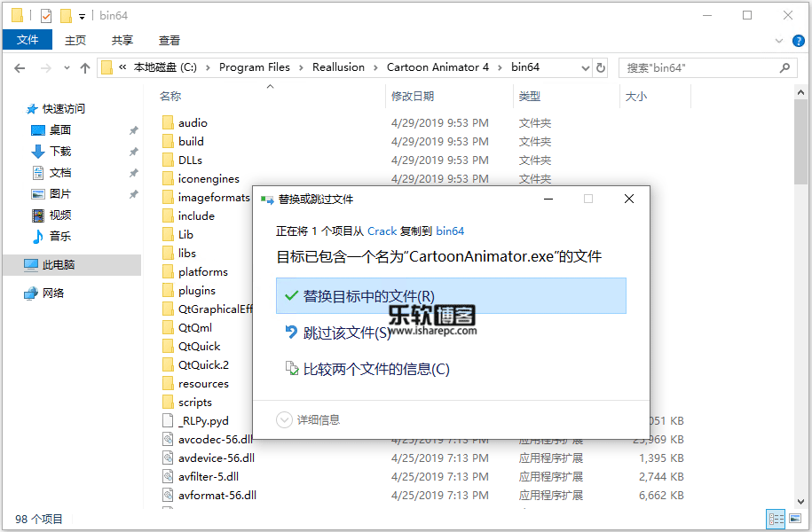The image size is (812, 532).
Task: Select 网络 in the navigation pane
Action: (x=53, y=293)
